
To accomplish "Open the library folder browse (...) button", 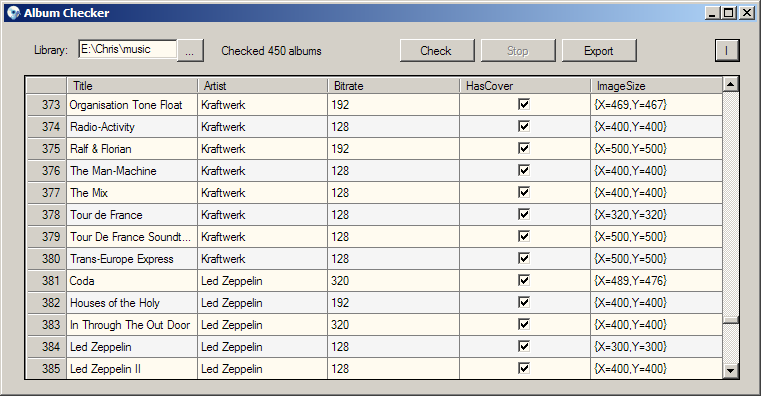I will click(x=190, y=50).
